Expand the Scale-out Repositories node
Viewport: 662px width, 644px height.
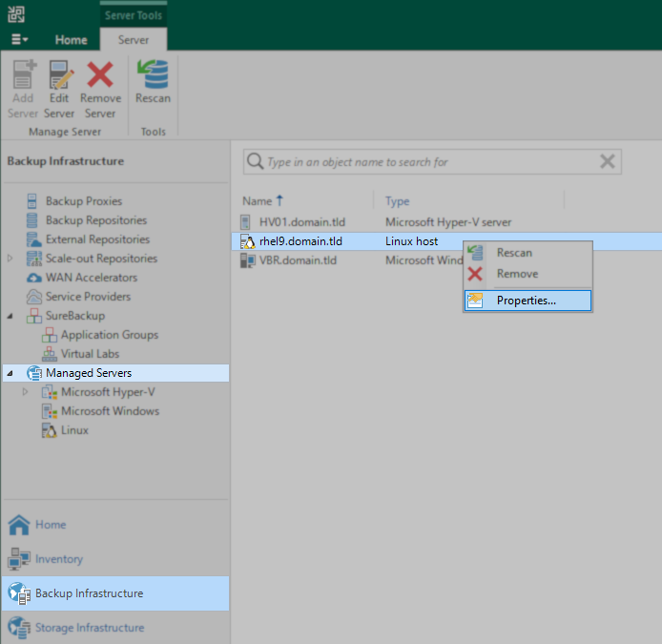(x=10, y=259)
